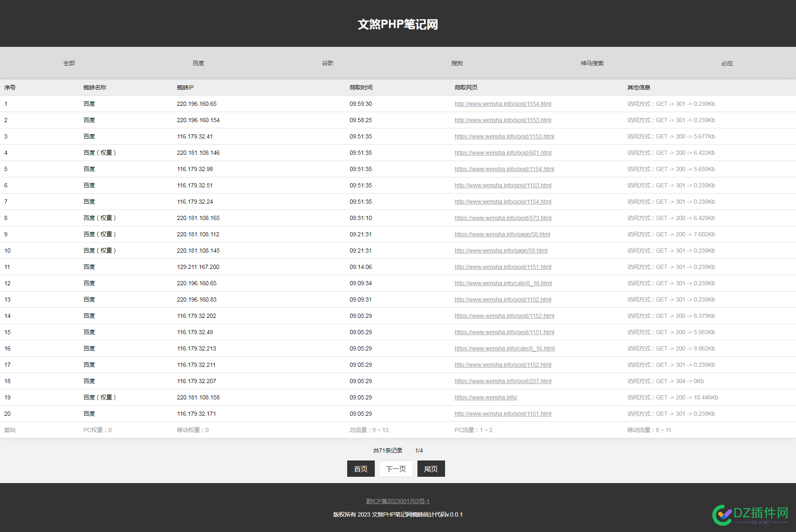
Task: Open row 1 link post/1154.html
Action: coord(503,104)
